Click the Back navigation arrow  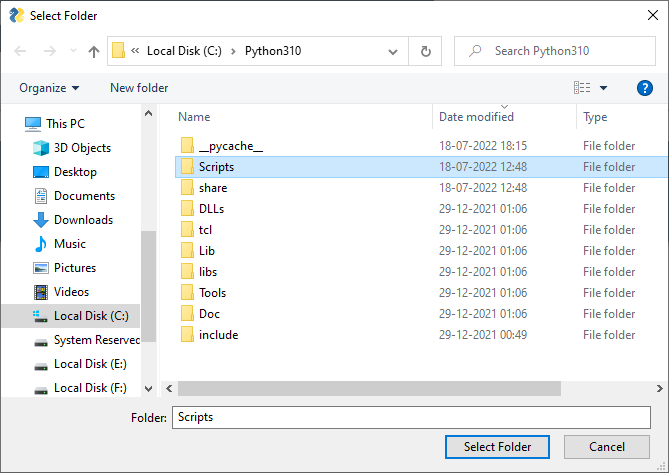point(21,51)
